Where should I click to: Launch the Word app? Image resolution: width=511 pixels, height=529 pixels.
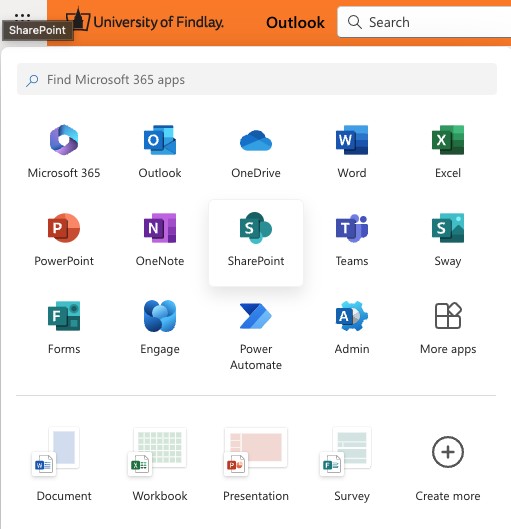pyautogui.click(x=352, y=152)
